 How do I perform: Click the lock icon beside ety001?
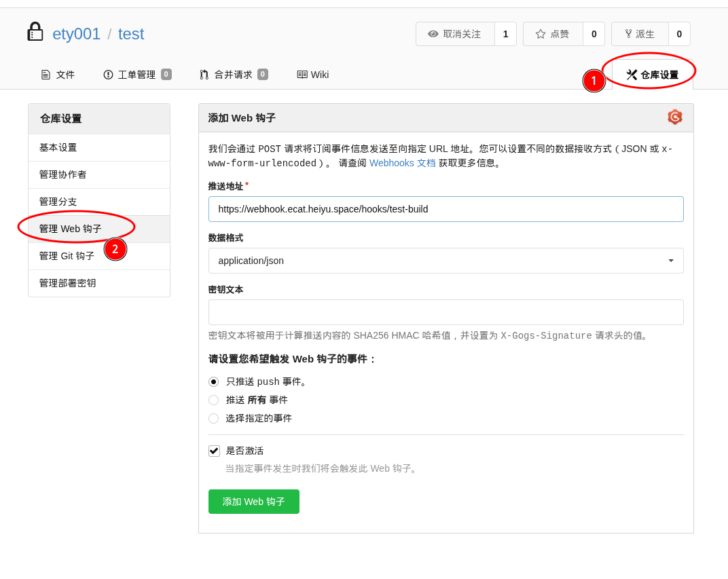point(35,32)
